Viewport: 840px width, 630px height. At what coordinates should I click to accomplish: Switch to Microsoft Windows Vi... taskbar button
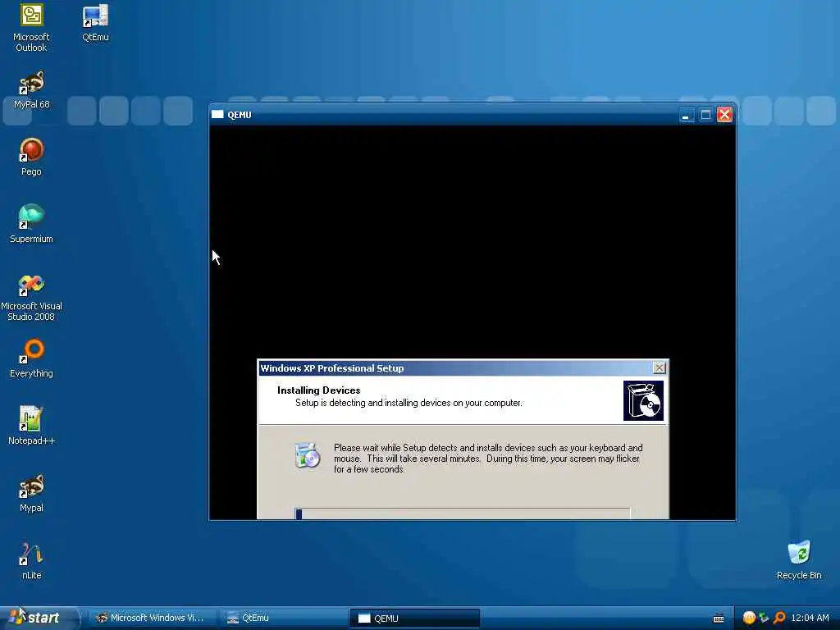click(x=152, y=618)
